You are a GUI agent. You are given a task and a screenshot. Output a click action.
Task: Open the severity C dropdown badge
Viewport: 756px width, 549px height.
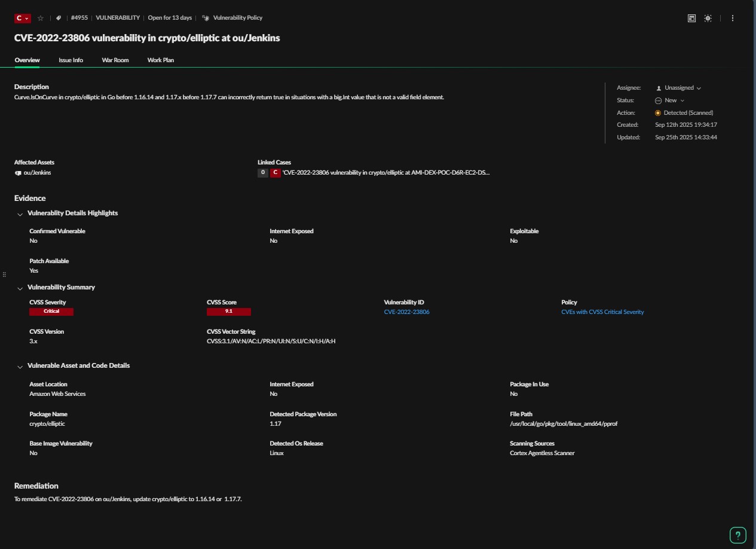[x=23, y=18]
